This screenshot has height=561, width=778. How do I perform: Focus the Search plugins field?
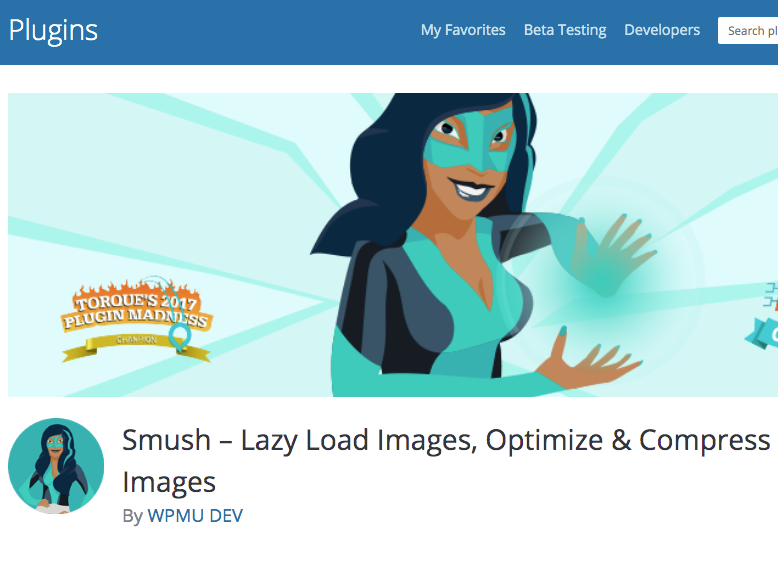[748, 31]
